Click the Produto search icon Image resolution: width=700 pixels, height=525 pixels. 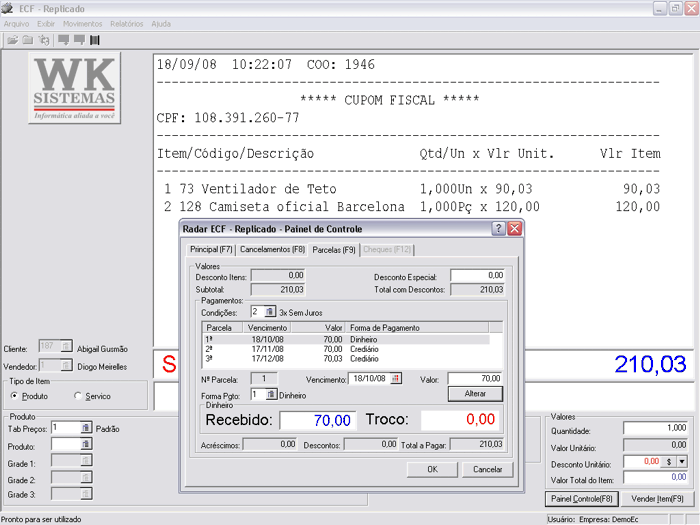coord(86,444)
